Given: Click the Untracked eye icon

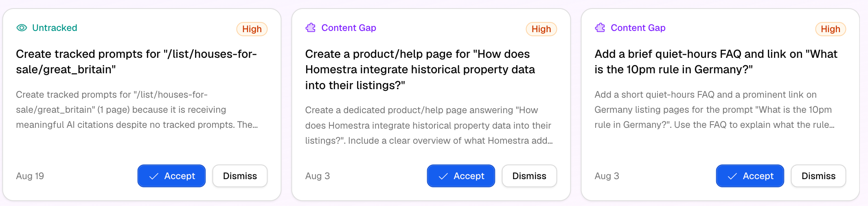Looking at the screenshot, I should (22, 28).
